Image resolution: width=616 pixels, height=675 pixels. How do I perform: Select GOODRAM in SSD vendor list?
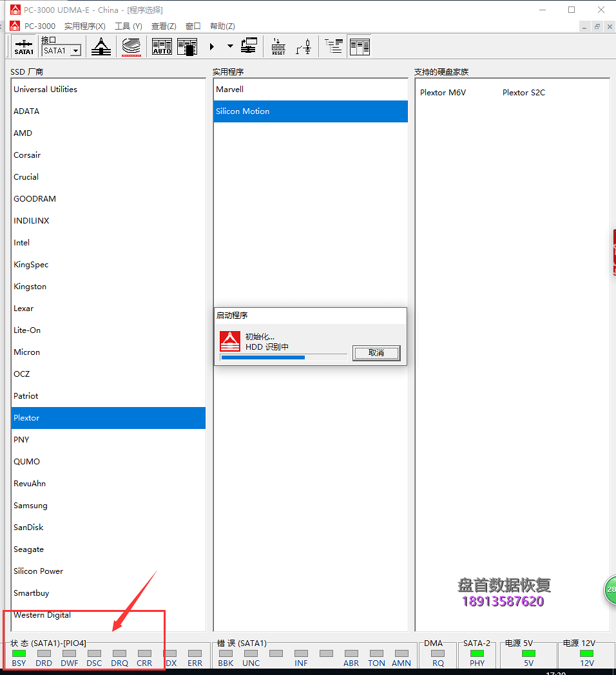(x=108, y=199)
